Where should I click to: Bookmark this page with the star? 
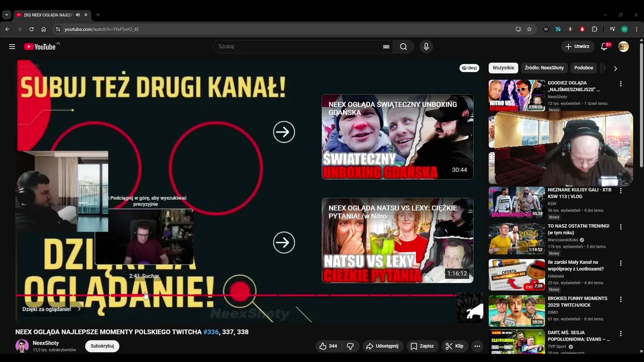[x=529, y=29]
